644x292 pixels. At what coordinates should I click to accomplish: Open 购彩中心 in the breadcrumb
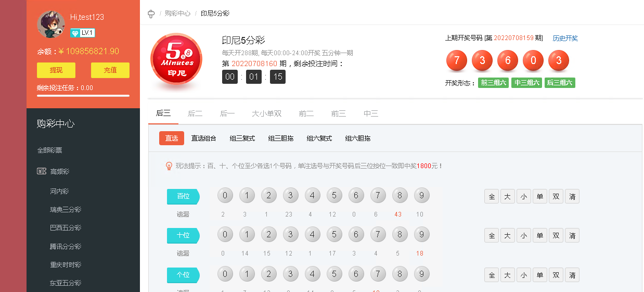click(177, 14)
